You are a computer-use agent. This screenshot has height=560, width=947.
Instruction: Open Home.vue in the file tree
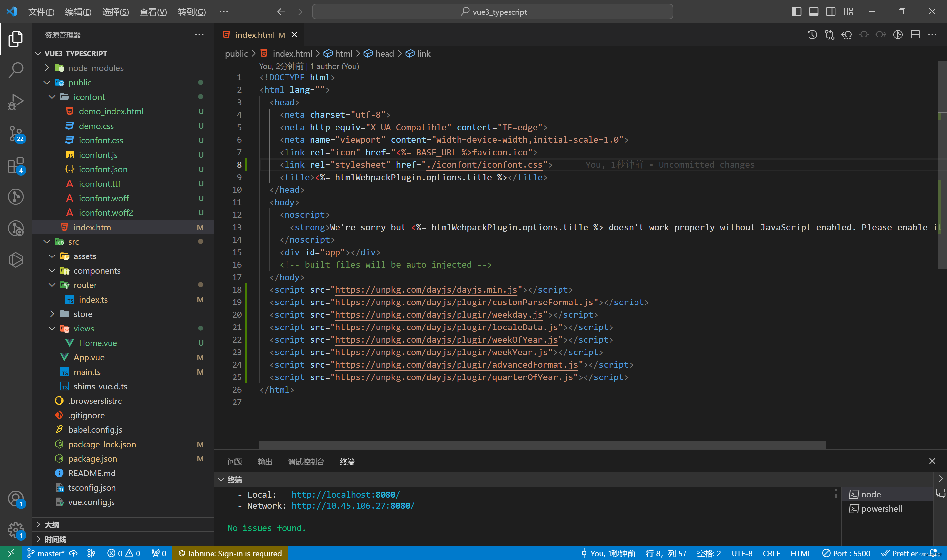click(98, 343)
